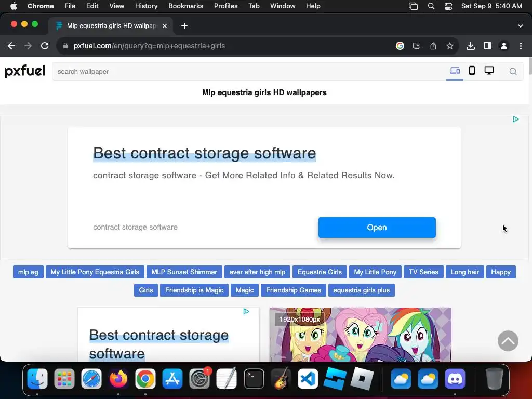Click the 'TV Series' tag
Image resolution: width=532 pixels, height=399 pixels.
coord(423,272)
